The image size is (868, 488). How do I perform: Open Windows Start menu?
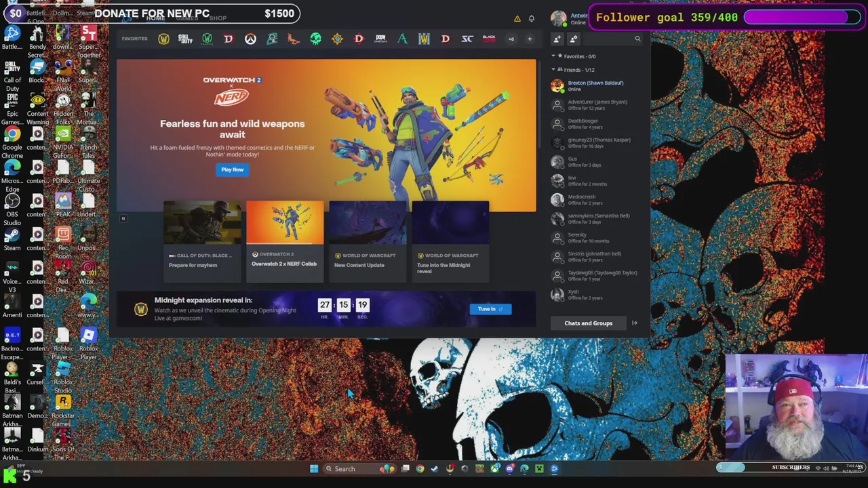pyautogui.click(x=314, y=468)
